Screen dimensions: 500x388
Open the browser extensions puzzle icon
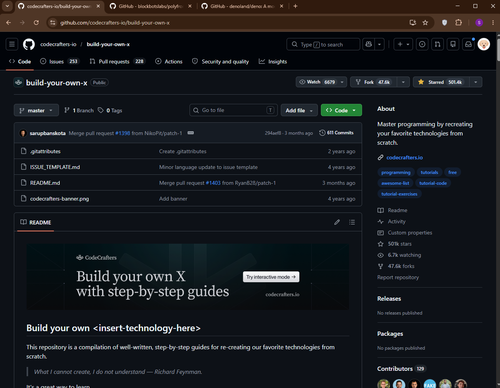(459, 23)
